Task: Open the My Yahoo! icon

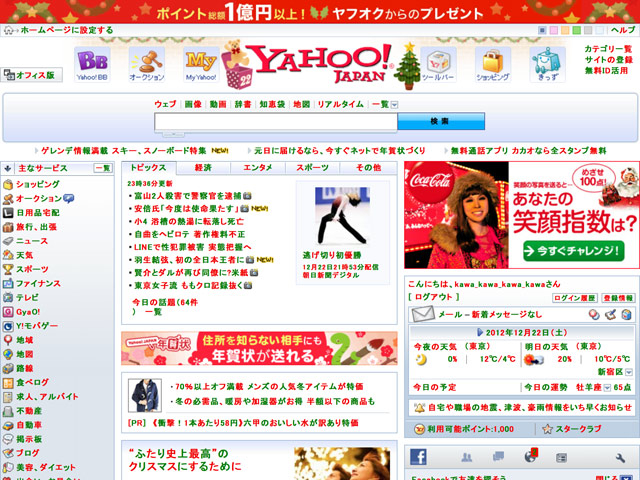Action: click(x=201, y=64)
